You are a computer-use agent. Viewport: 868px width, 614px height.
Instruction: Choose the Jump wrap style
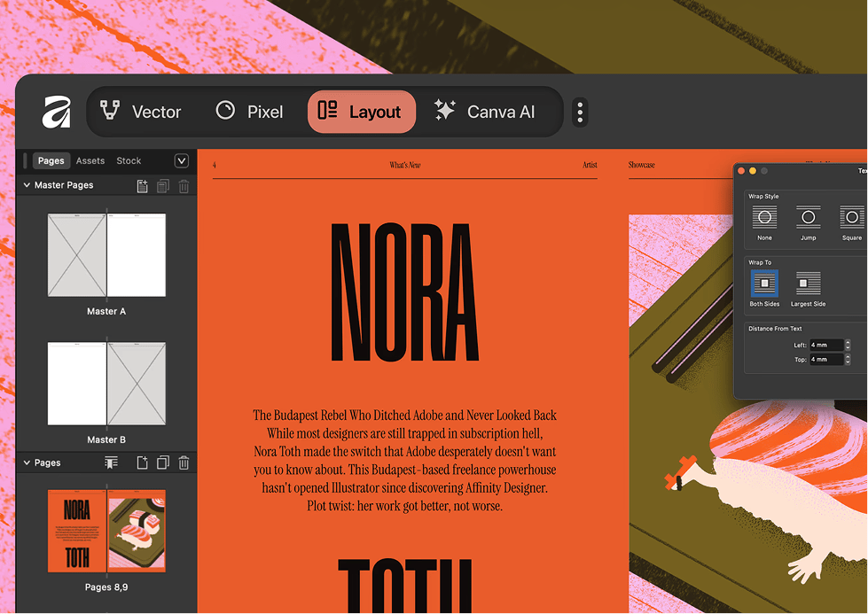[x=809, y=222]
